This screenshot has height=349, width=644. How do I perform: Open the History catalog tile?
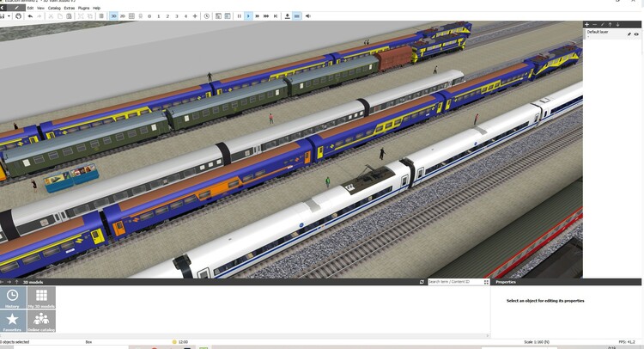pyautogui.click(x=13, y=297)
